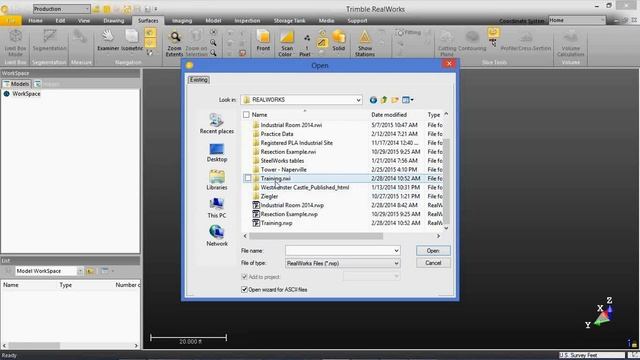
Task: Check the Training.rwi row checkbox
Action: [248, 178]
